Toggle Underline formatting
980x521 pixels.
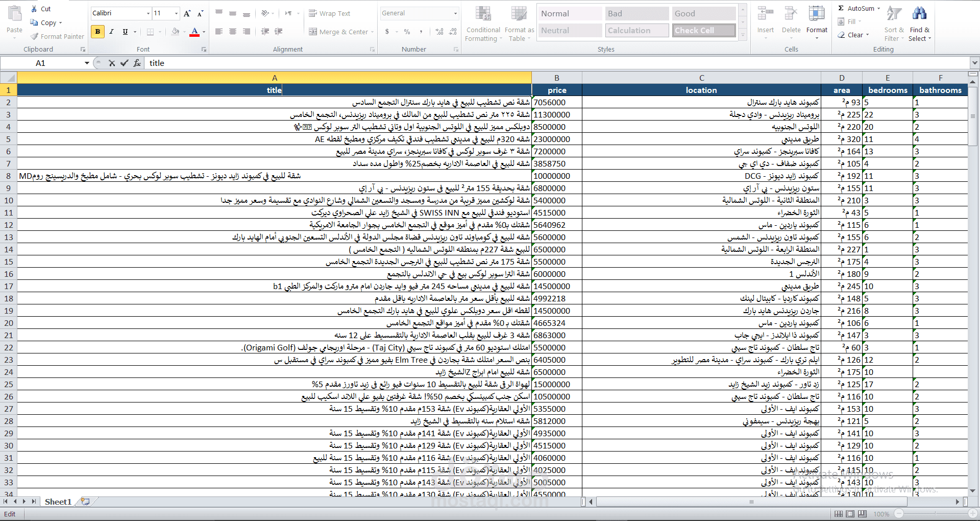coord(125,32)
